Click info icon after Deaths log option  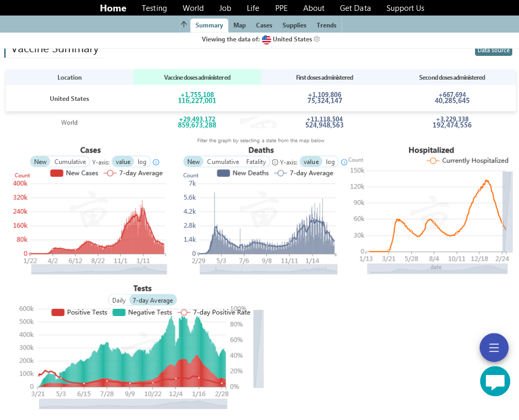click(344, 162)
